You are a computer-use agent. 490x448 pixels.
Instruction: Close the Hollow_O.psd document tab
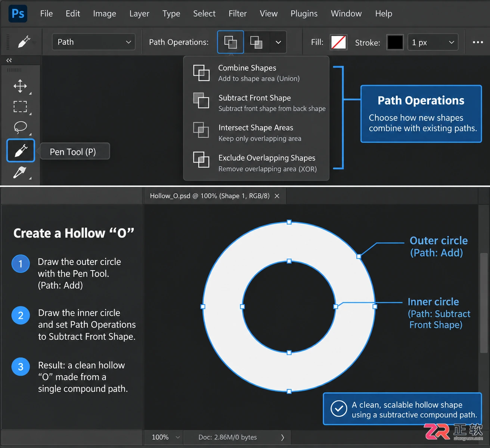point(277,196)
